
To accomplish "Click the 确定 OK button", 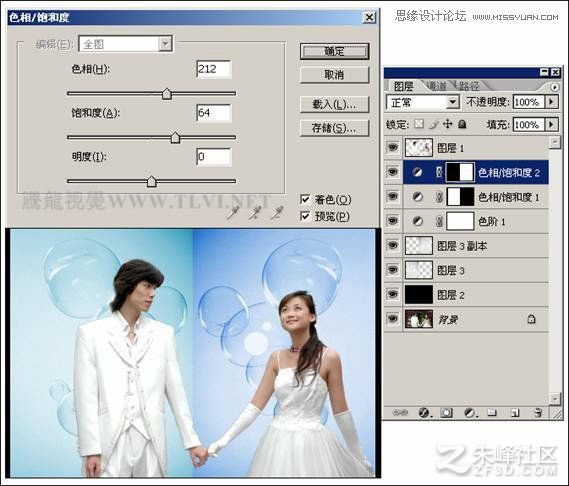I will [x=334, y=52].
